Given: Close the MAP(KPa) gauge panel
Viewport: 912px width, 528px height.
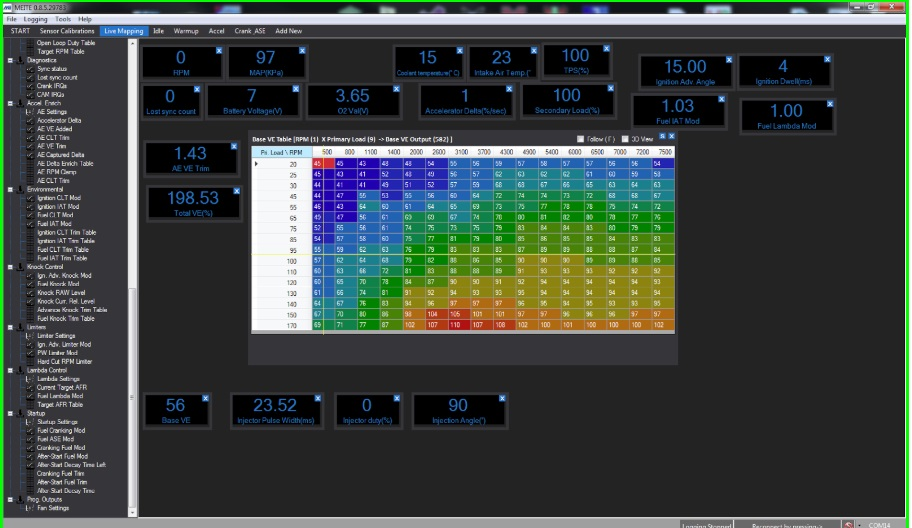Looking at the screenshot, I should pos(302,50).
